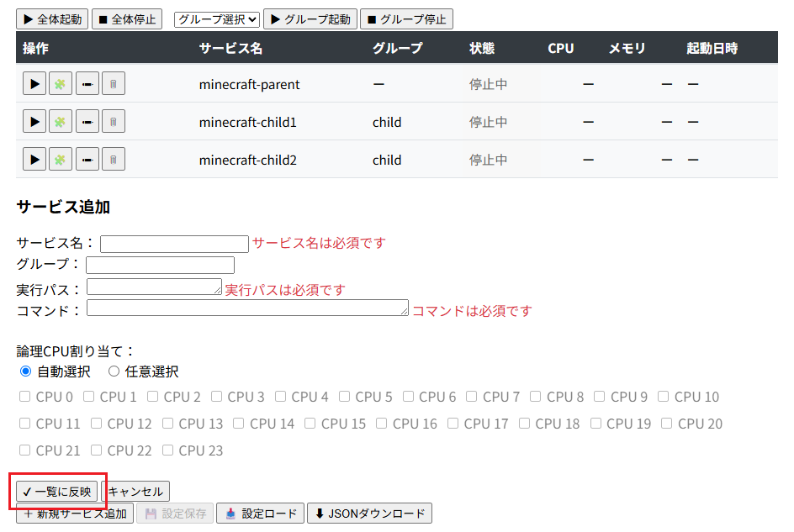Viewport: 794px width, 532px height.
Task: Delete minecraft-child2 with the trash icon
Action: (x=113, y=159)
